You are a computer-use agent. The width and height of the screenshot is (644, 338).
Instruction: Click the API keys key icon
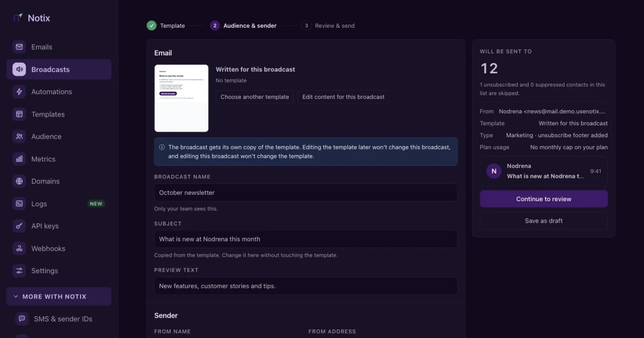tap(19, 226)
